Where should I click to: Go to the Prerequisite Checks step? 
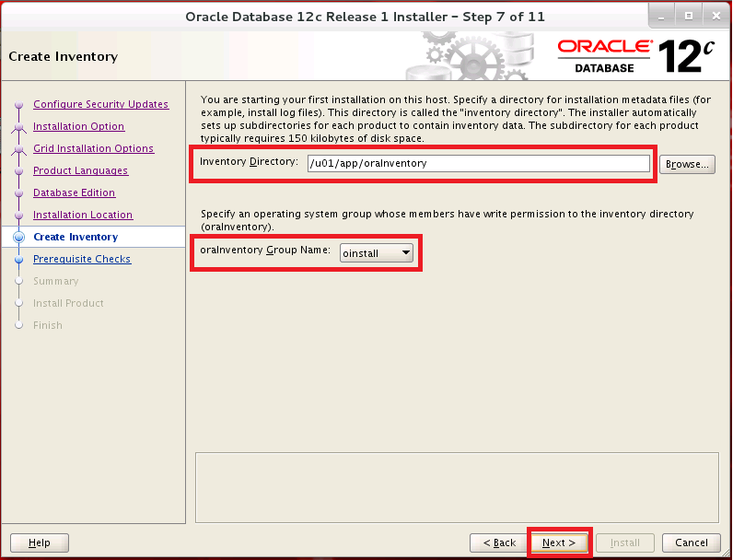[x=82, y=259]
